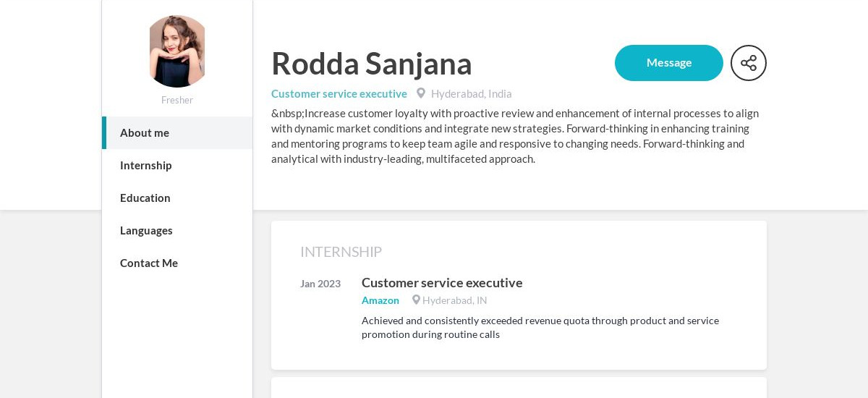Select the Customer service executive internship title

click(x=442, y=283)
